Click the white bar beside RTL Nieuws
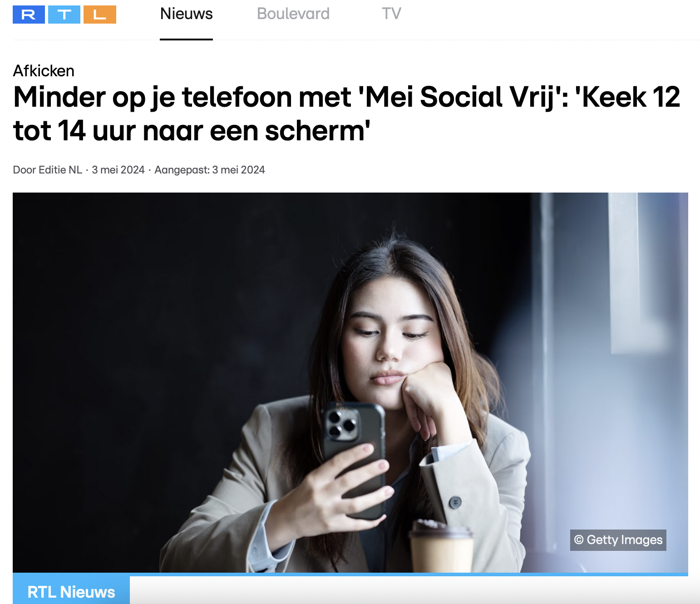700x604 pixels. pyautogui.click(x=415, y=590)
